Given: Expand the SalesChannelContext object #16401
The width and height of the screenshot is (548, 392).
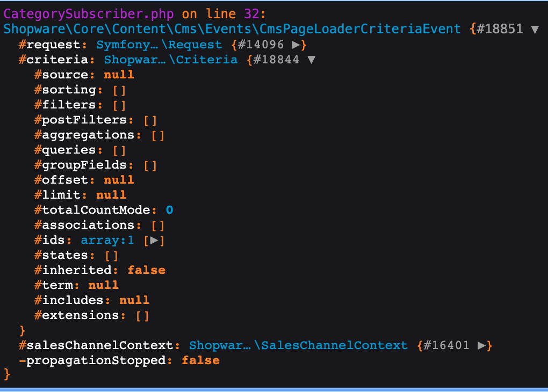Looking at the screenshot, I should point(481,345).
